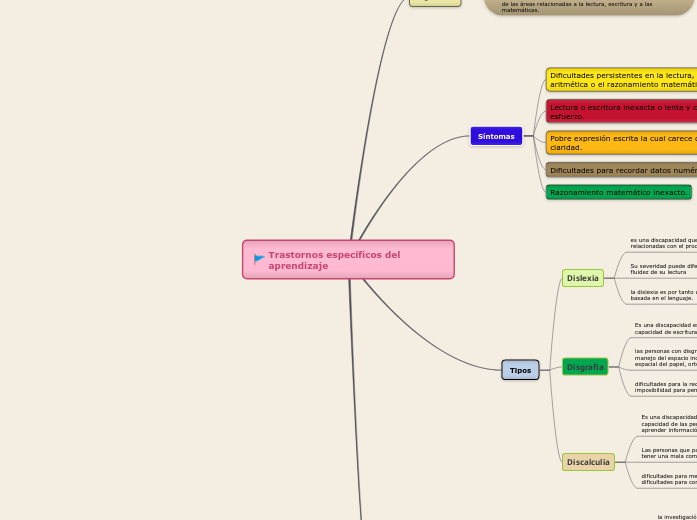Click 'Las personas que' leaf under Discalculia

coord(668,453)
